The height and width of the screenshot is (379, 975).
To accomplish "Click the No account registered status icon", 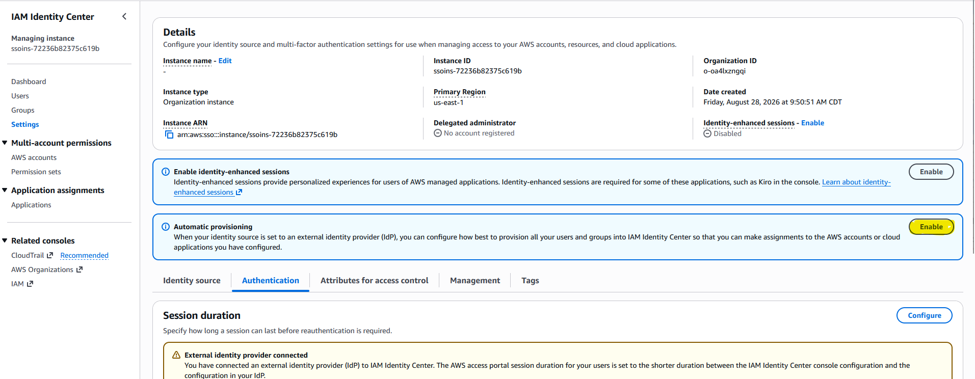I will point(437,134).
